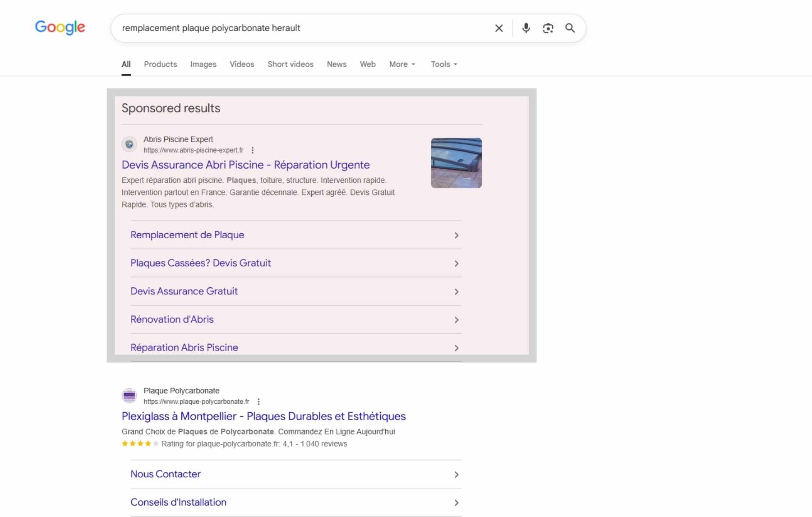Expand chevron for Rénovation d'Abris
812x517 pixels.
coord(457,320)
